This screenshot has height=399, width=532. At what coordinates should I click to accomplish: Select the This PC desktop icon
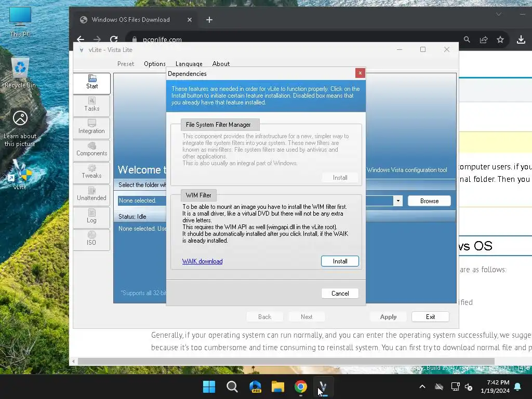[20, 21]
